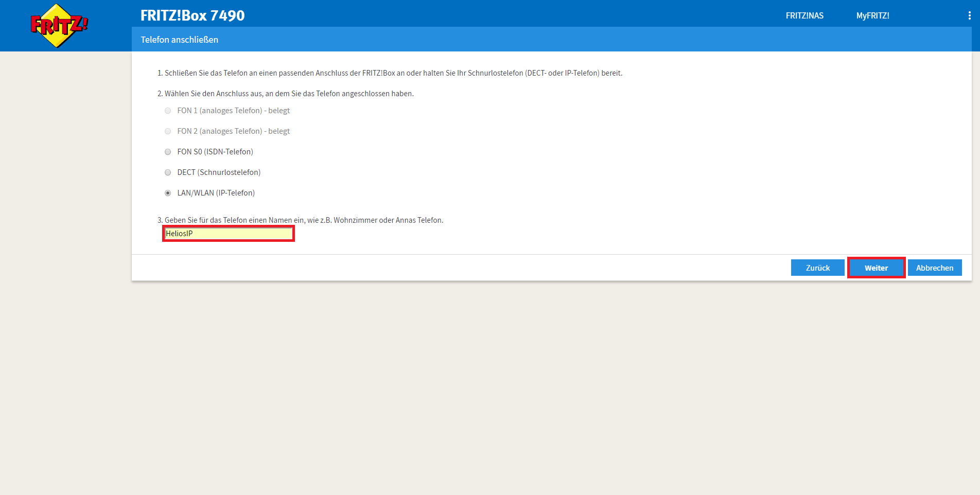
Task: Select the FON S0 radio button
Action: coord(168,152)
